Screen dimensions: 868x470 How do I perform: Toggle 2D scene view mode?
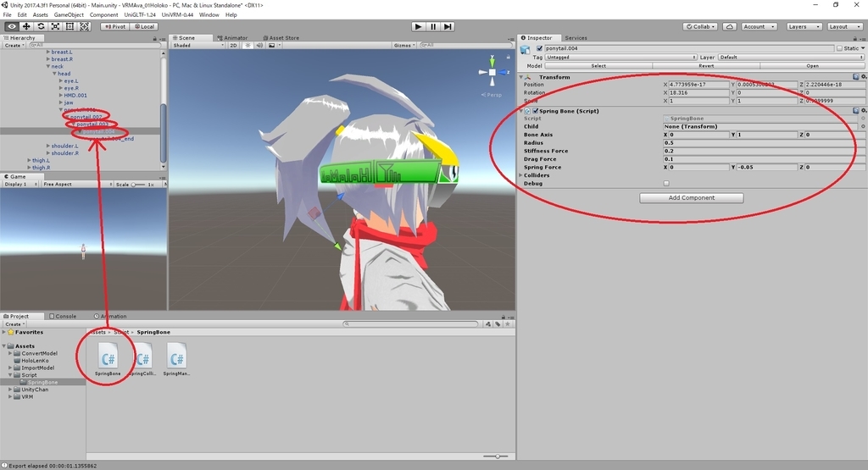coord(234,46)
